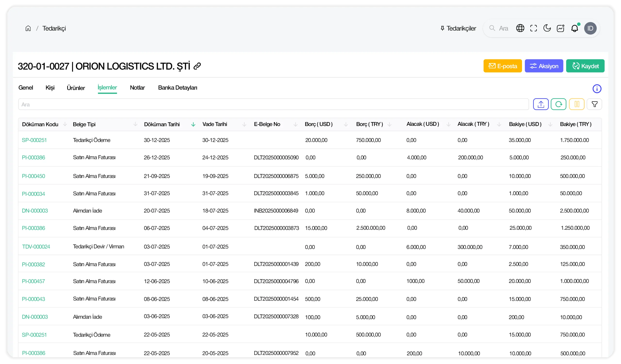Click E-Belge No DLT2025000003845
The width and height of the screenshot is (621, 364).
276,193
